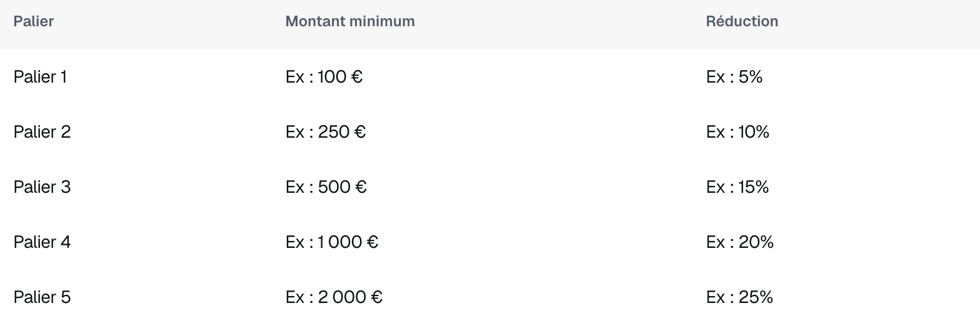Select the Palier 3 row label
The width and height of the screenshot is (980, 318).
coord(42,187)
